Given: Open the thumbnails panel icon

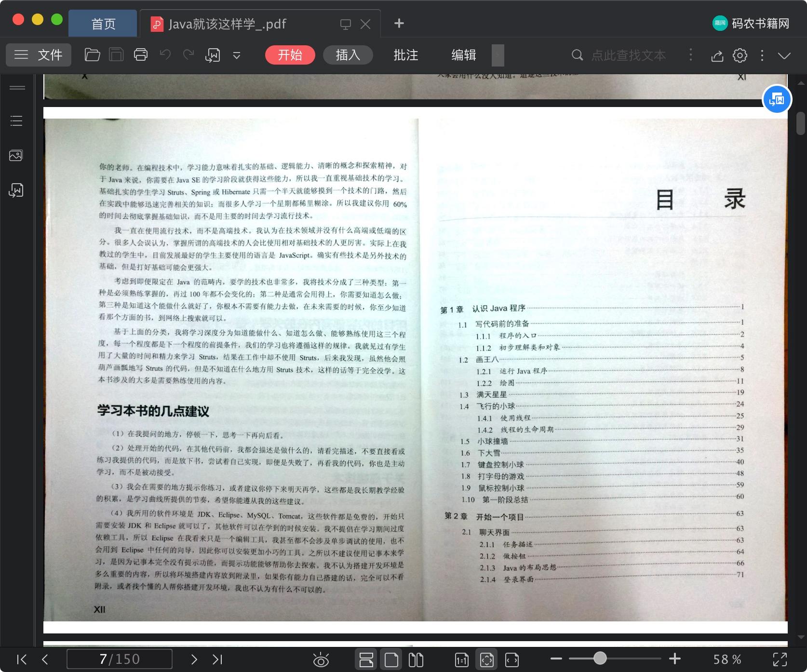Looking at the screenshot, I should [16, 155].
